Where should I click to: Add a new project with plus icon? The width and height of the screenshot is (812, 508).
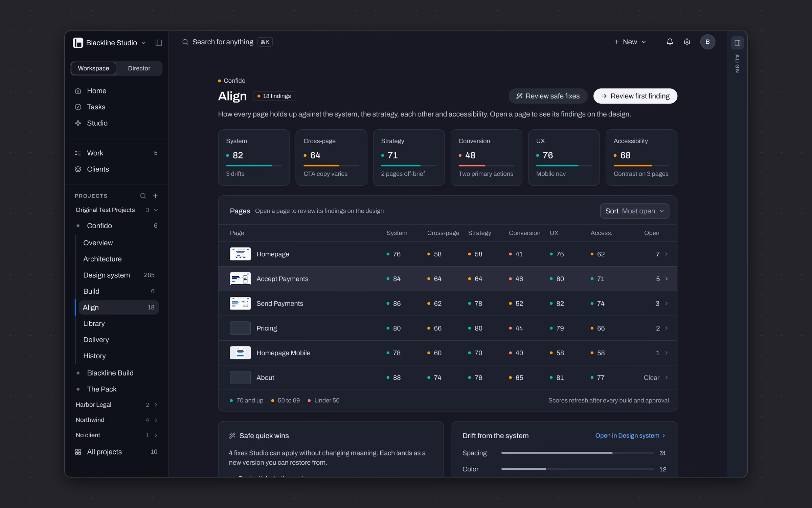point(155,196)
